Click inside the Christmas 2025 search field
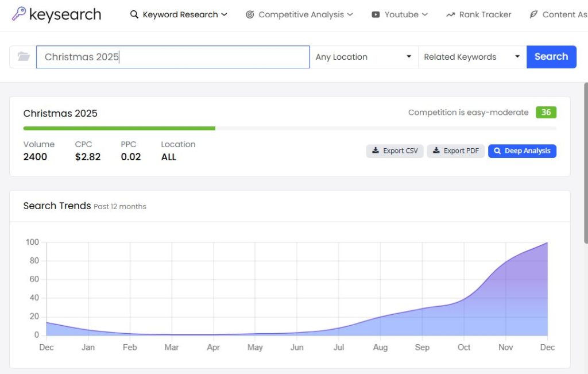The image size is (588, 374). (x=172, y=56)
